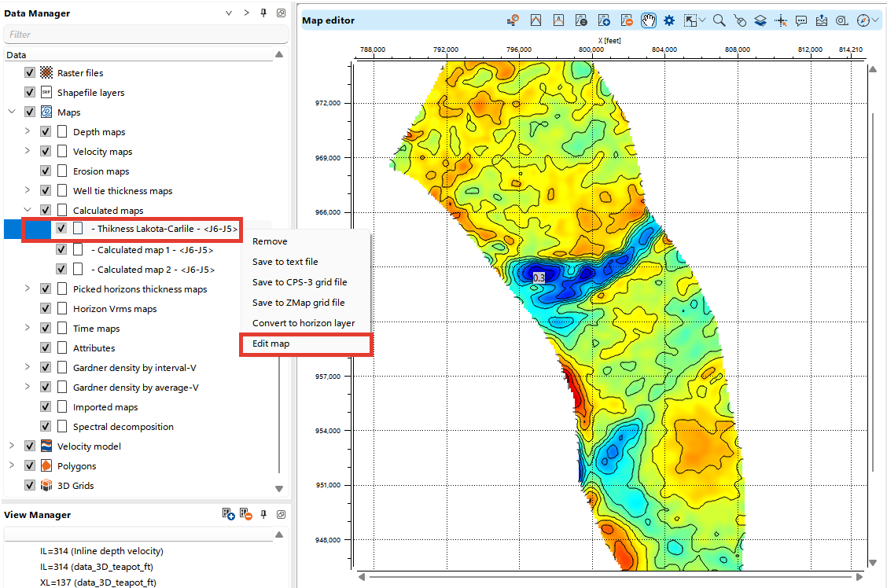Select the Zoom magnifier tool
This screenshot has width=887, height=588.
pos(718,20)
